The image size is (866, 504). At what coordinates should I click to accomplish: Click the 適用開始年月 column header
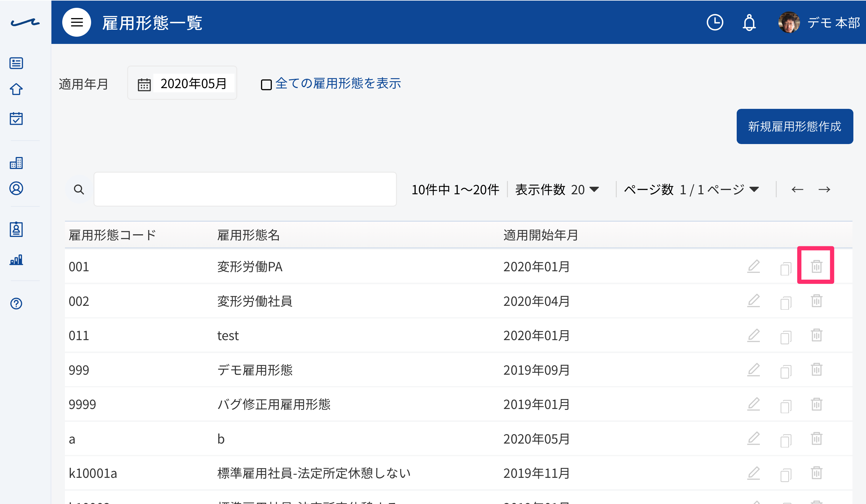click(x=541, y=235)
